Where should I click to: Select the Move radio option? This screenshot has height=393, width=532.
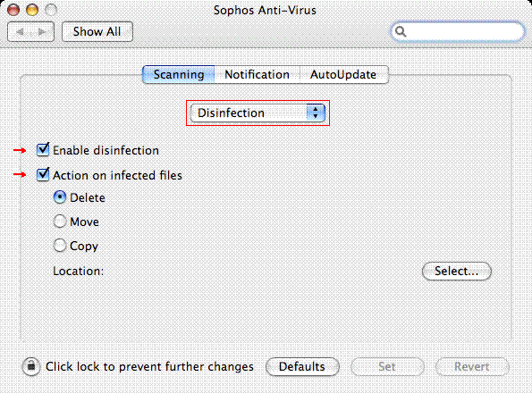[60, 222]
